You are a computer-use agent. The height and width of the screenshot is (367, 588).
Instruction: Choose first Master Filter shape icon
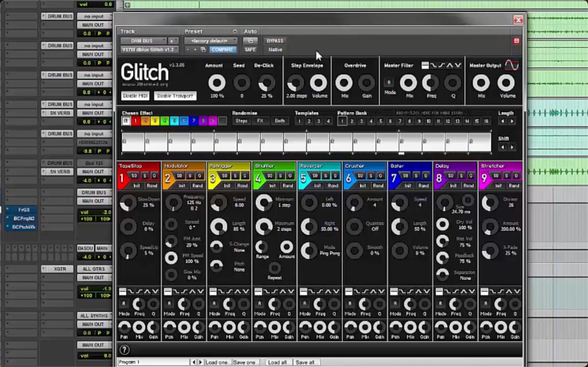click(425, 65)
